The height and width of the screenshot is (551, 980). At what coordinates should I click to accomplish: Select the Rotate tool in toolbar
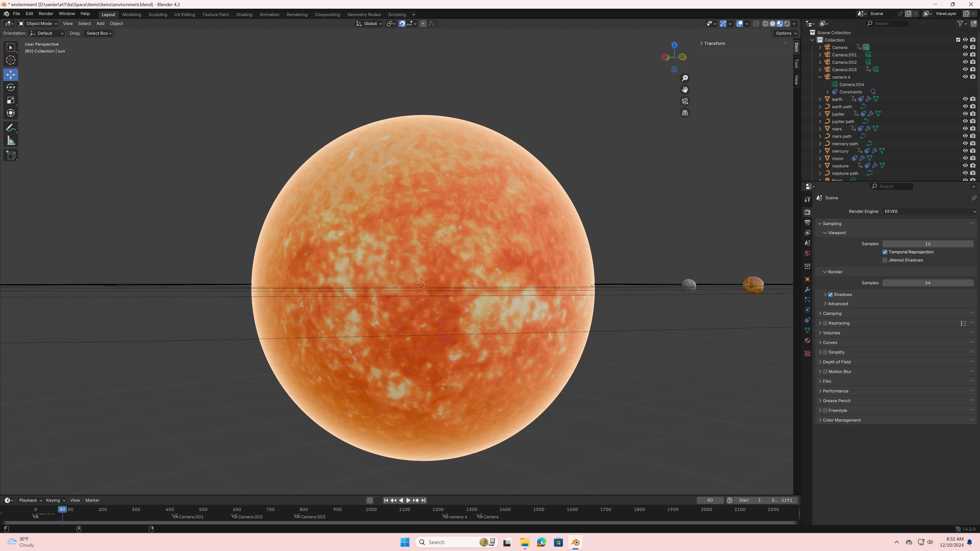pos(11,88)
